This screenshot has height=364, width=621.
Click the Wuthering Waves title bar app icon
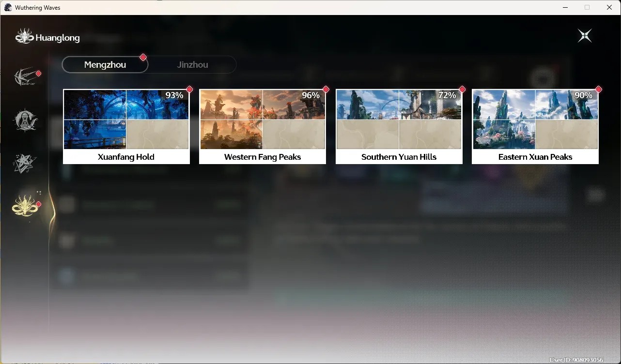[8, 7]
